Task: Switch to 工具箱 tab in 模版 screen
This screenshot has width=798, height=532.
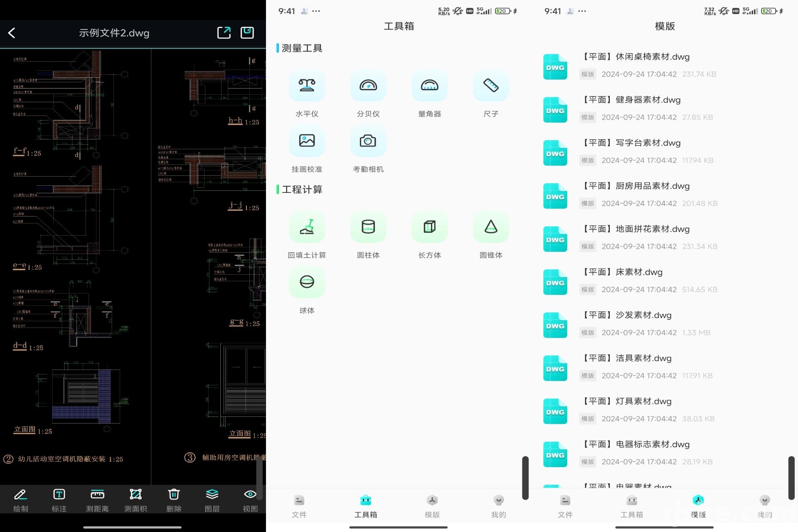Action: 632,506
